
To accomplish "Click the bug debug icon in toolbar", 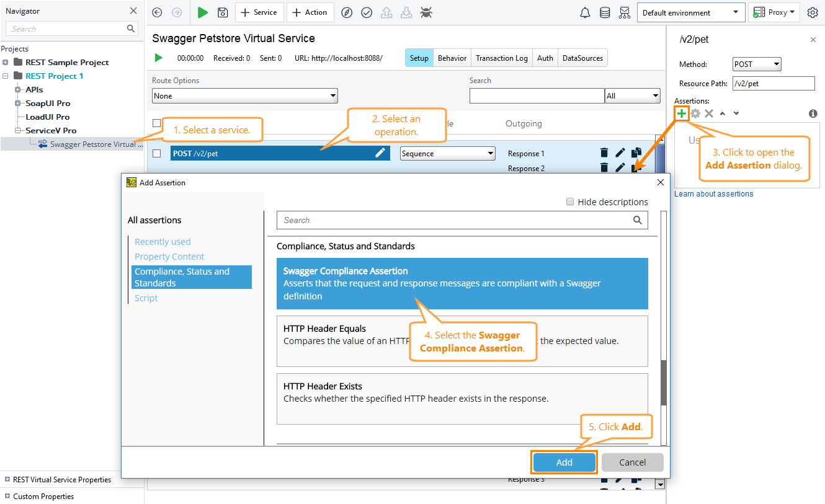I will pos(426,12).
